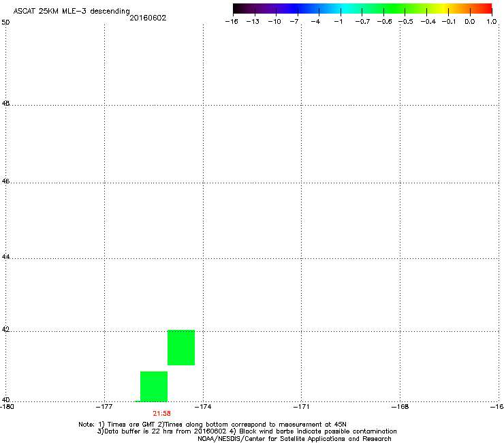Click the latitude label 46
The height and width of the screenshot is (443, 504).
[5, 181]
